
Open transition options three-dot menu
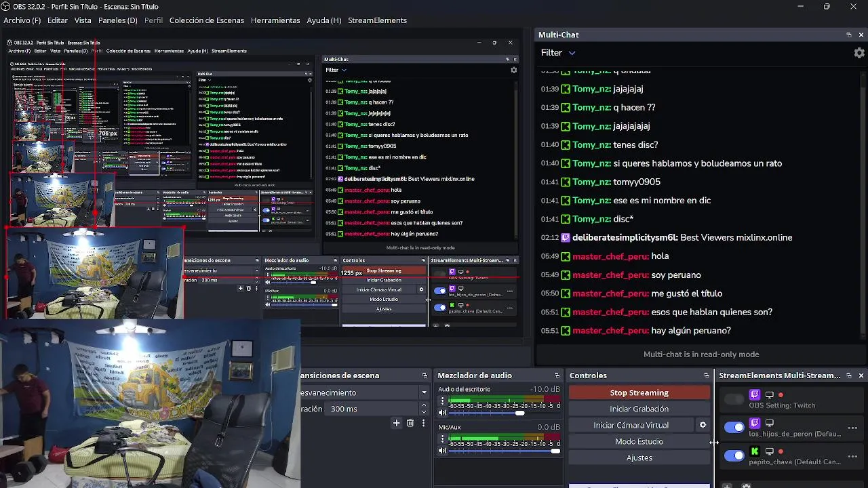[423, 423]
